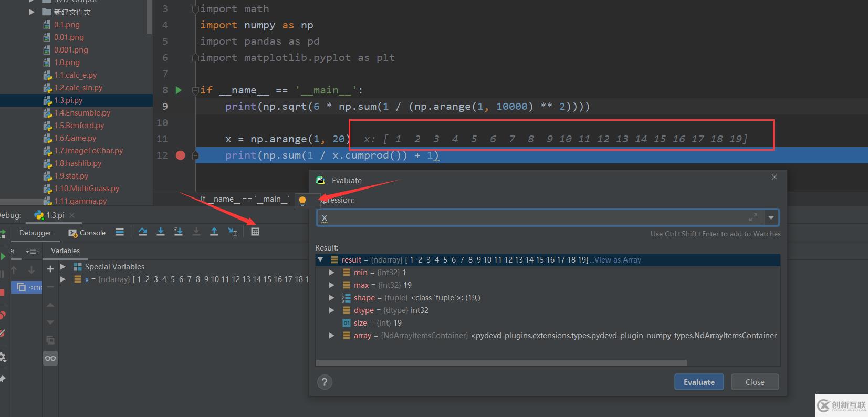
Task: Open 1.7.ImageToChar.py file
Action: tap(88, 151)
